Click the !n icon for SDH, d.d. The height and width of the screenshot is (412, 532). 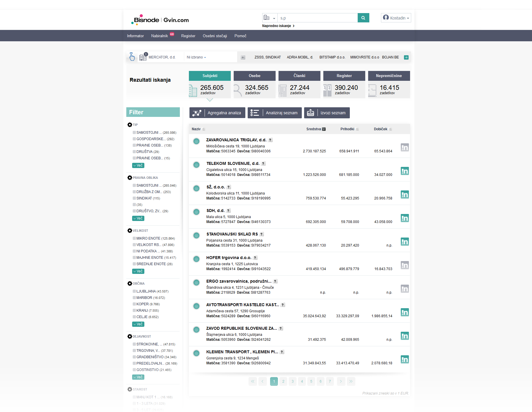405,218
